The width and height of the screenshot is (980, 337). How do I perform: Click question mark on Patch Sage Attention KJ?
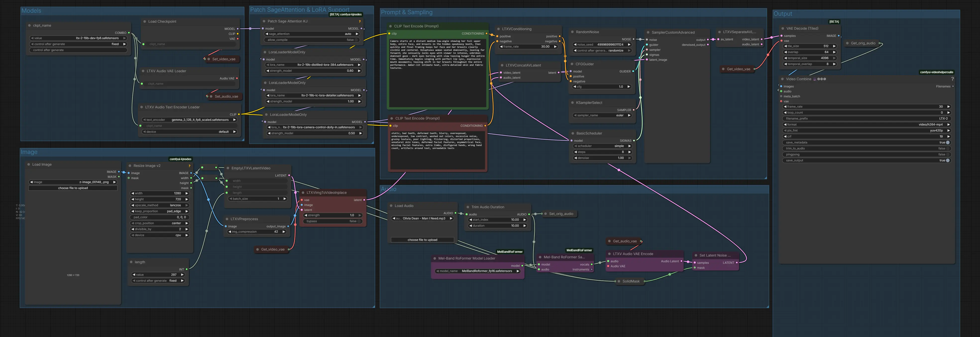(x=360, y=21)
